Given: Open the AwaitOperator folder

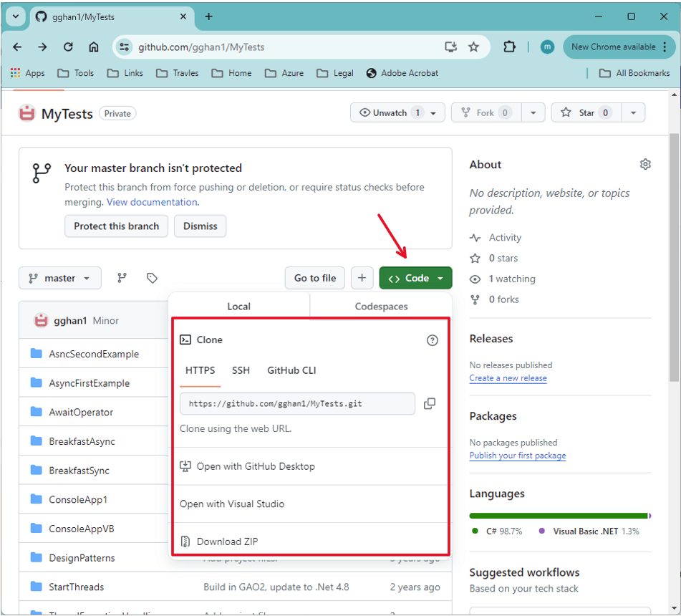Looking at the screenshot, I should (81, 413).
